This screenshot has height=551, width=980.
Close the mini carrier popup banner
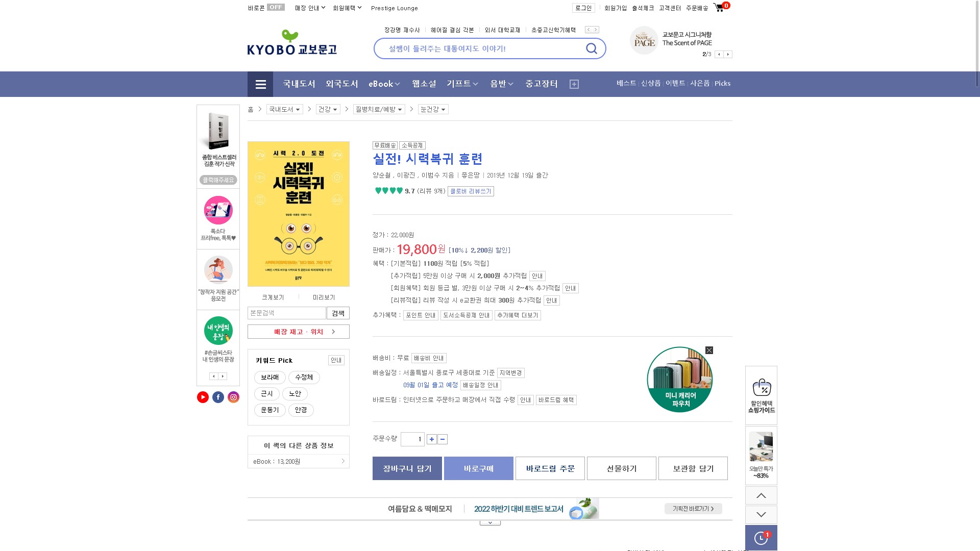click(x=709, y=350)
